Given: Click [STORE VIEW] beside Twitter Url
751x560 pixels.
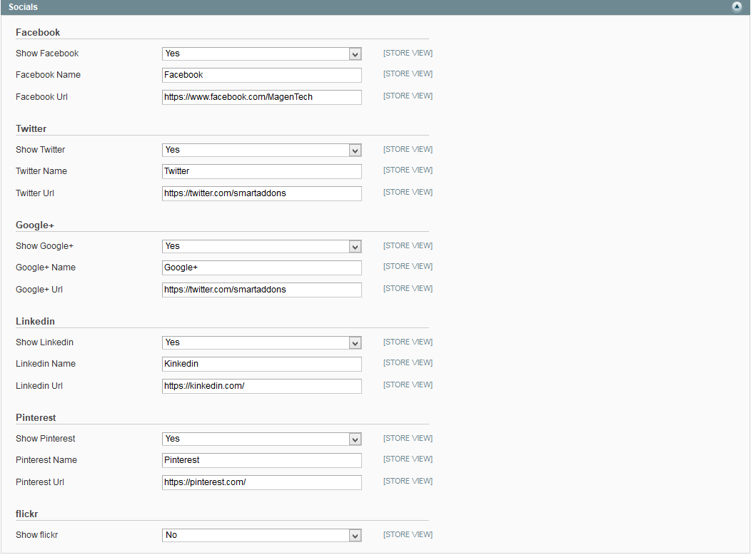Looking at the screenshot, I should pos(408,191).
